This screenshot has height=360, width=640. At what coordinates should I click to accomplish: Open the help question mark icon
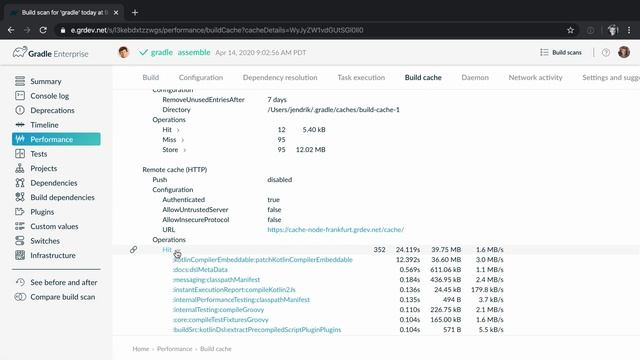point(606,52)
